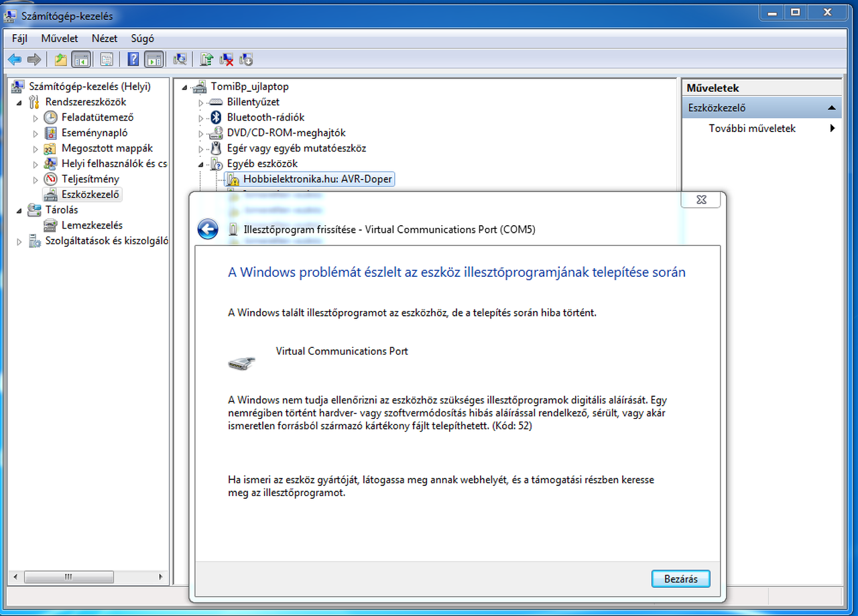
Task: Click the left tree's horizontal scrollbar thumb
Action: [x=68, y=576]
